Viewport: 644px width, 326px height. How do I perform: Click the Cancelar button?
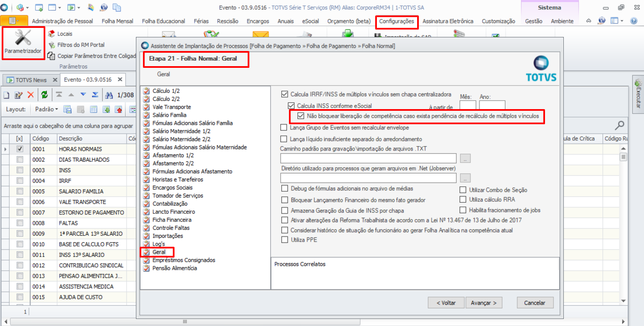(535, 303)
